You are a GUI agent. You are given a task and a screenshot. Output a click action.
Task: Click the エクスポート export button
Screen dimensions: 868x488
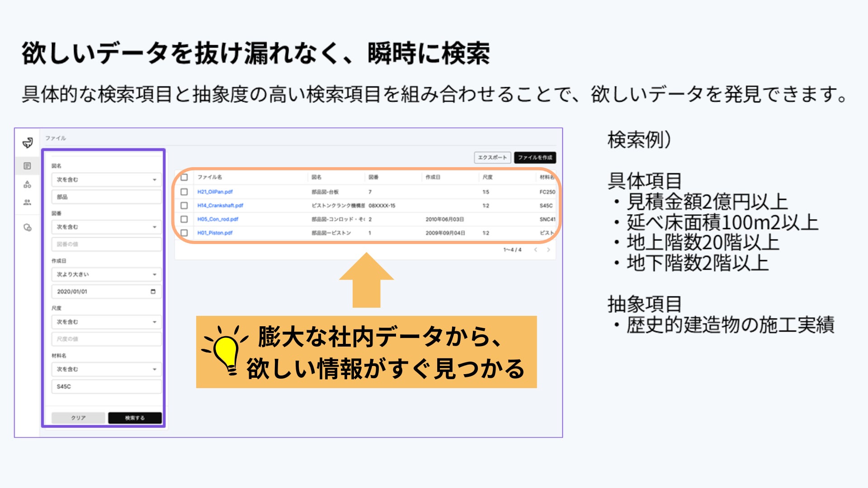(x=492, y=157)
